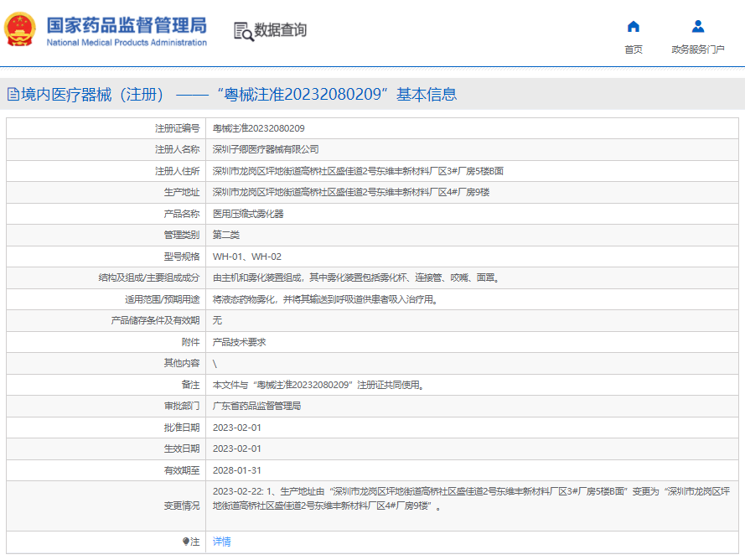Select the 产品技术要求 attachment value
This screenshot has height=560, width=745.
click(x=239, y=342)
